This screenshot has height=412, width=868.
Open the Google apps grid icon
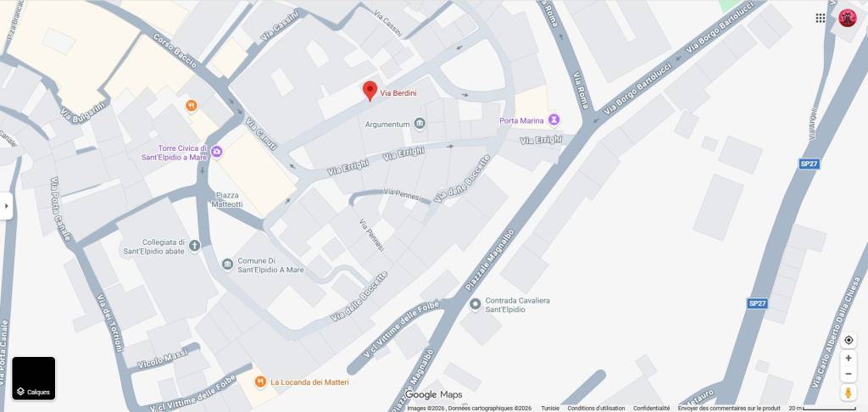tap(821, 18)
